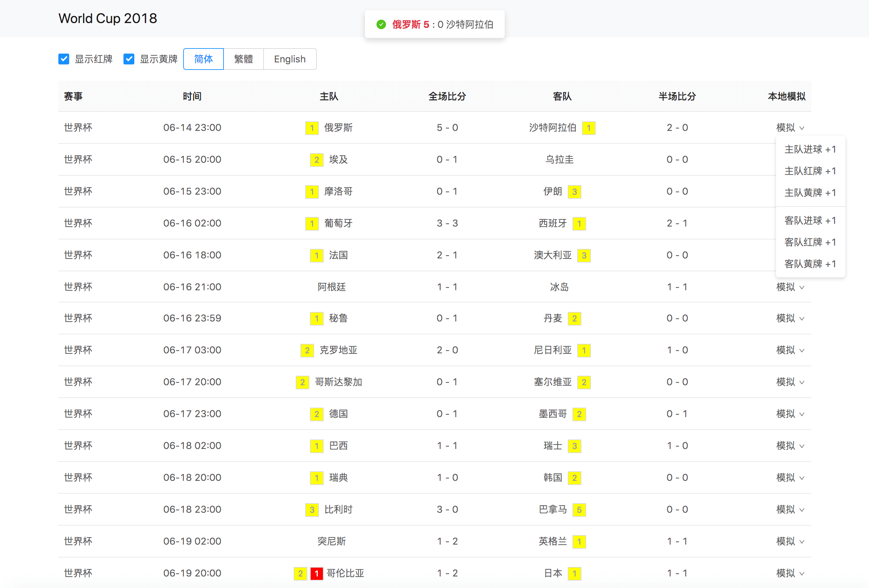The height and width of the screenshot is (588, 869).
Task: Click Iran's yellow card badge showing 3
Action: click(574, 192)
